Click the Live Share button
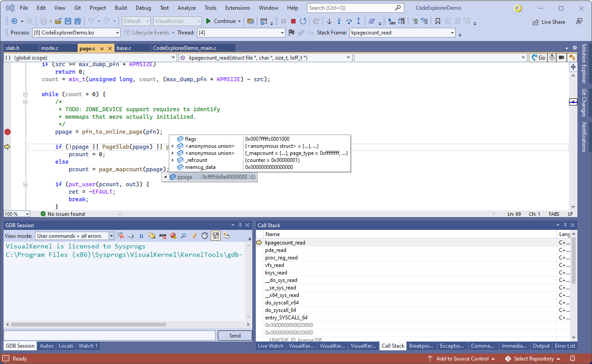The width and height of the screenshot is (592, 364). (x=548, y=22)
